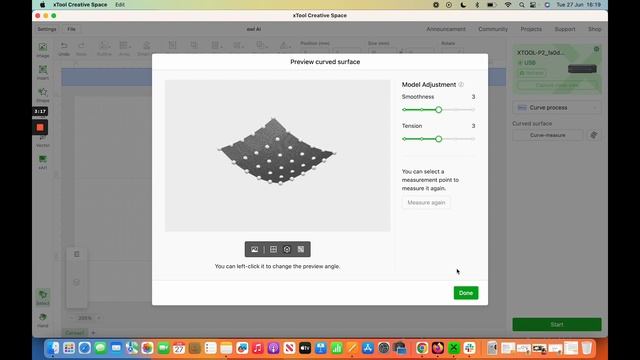Click the Tension slider handle
This screenshot has width=640, height=360.
point(438,139)
